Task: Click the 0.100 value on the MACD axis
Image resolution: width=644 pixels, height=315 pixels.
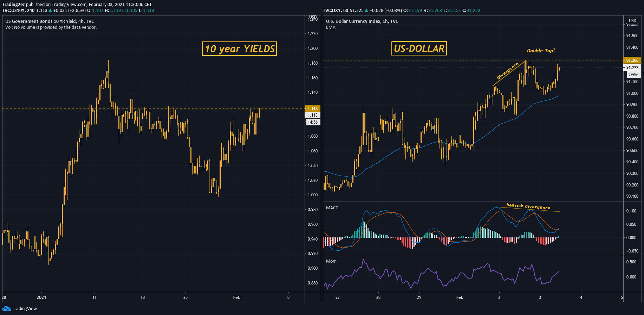Action: 631,211
